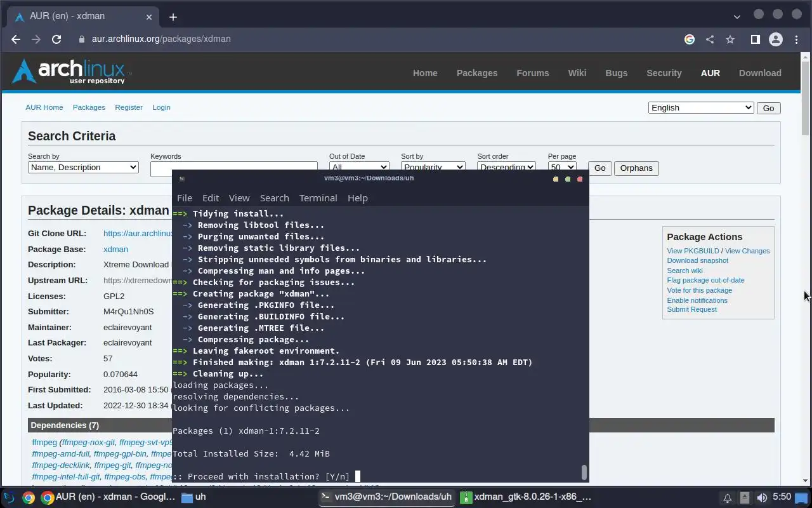
Task: Open the terminal Terminal menu
Action: tap(318, 198)
